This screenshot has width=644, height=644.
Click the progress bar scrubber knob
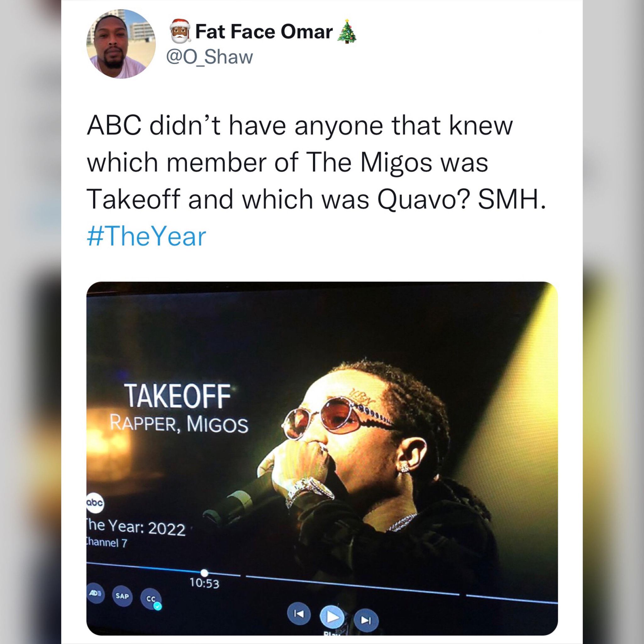pos(205,571)
